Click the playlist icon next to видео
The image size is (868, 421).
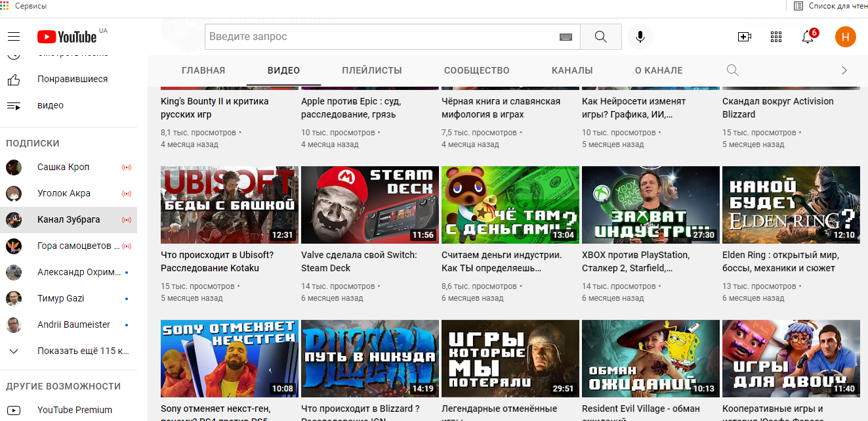click(x=14, y=105)
